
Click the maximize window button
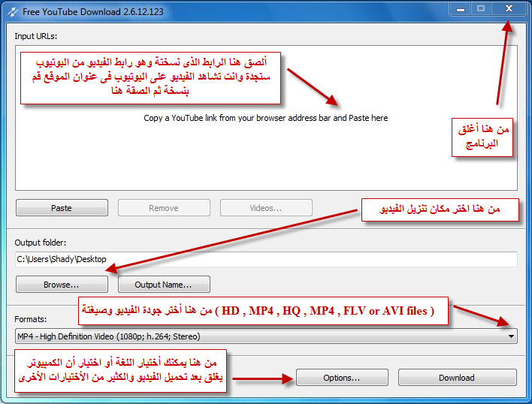[481, 9]
